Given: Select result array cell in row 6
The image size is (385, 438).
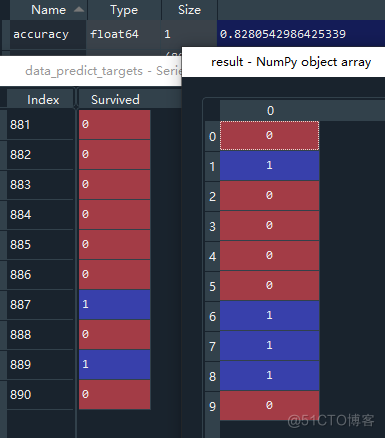Looking at the screenshot, I should (269, 316).
